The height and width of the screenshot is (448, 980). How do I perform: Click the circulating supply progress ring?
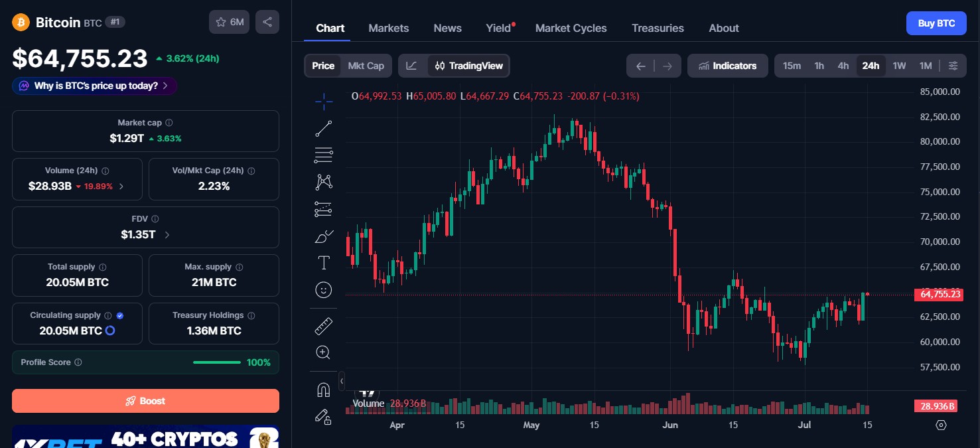pos(110,331)
